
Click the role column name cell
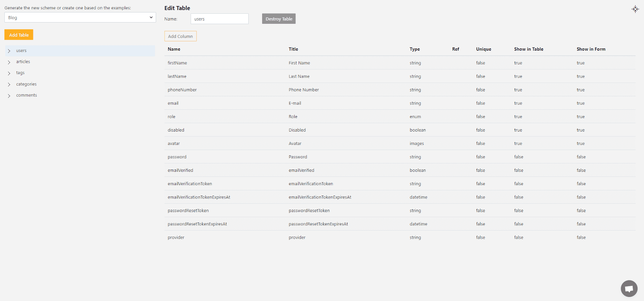(x=171, y=117)
